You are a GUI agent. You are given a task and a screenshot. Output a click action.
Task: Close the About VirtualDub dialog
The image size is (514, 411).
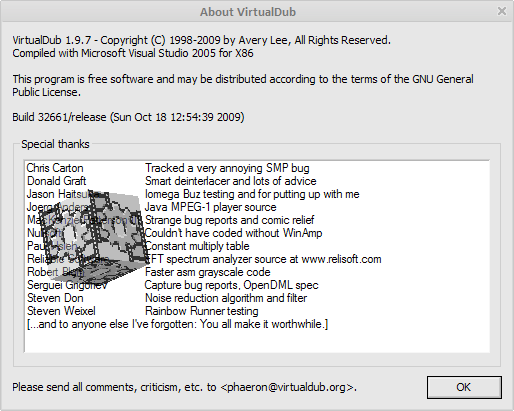coord(502,11)
